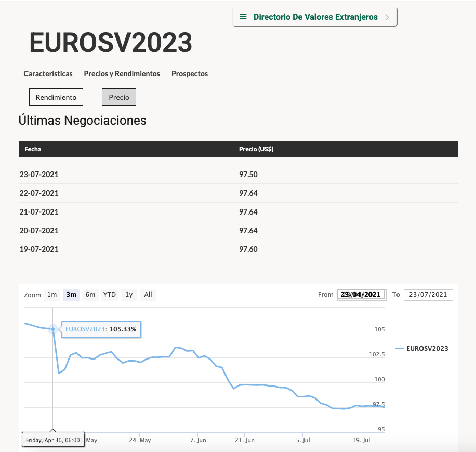Toggle the EUROSV2023 legend series
The width and height of the screenshot is (476, 452).
point(427,349)
